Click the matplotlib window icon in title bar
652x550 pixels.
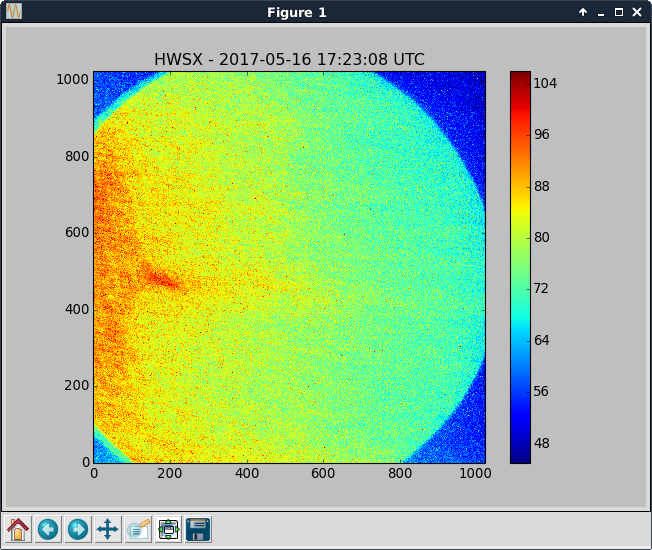[14, 12]
